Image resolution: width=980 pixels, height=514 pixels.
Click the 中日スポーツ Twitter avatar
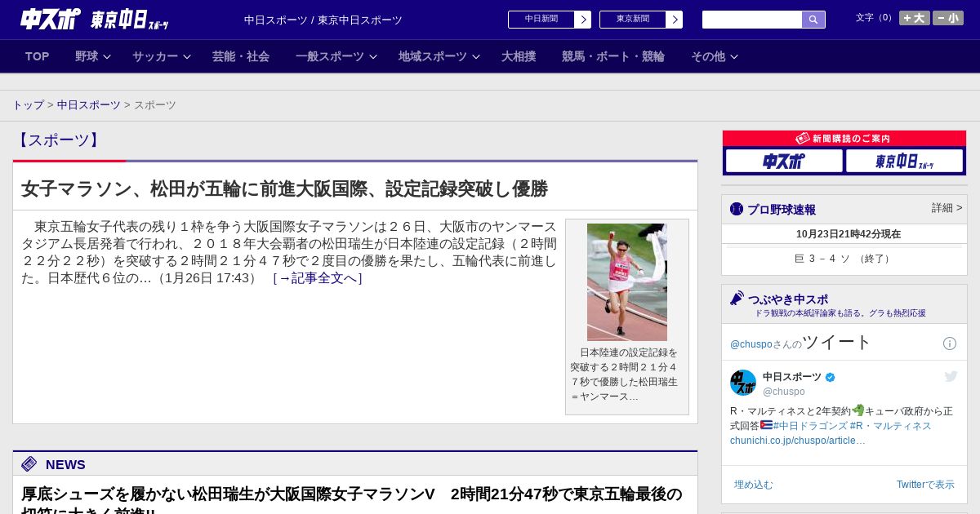743,383
